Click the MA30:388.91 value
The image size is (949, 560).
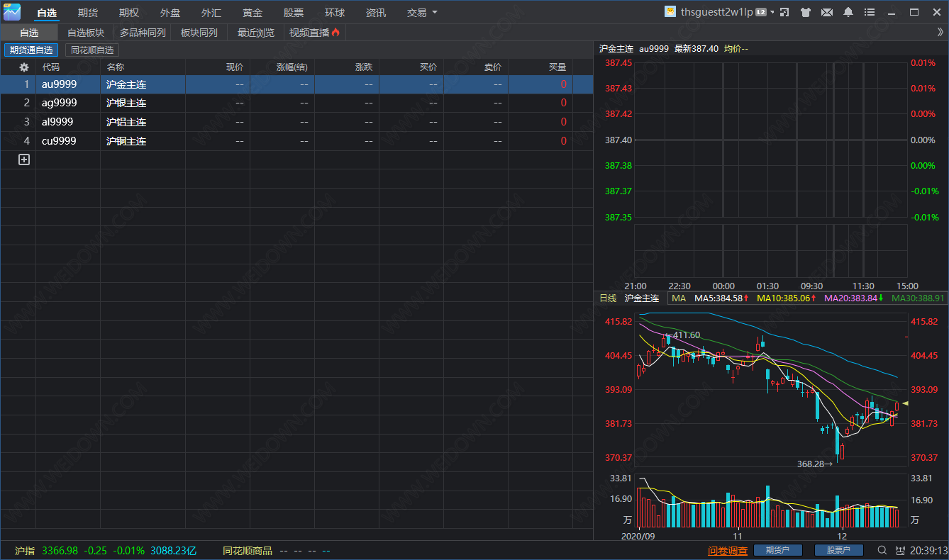pyautogui.click(x=918, y=298)
